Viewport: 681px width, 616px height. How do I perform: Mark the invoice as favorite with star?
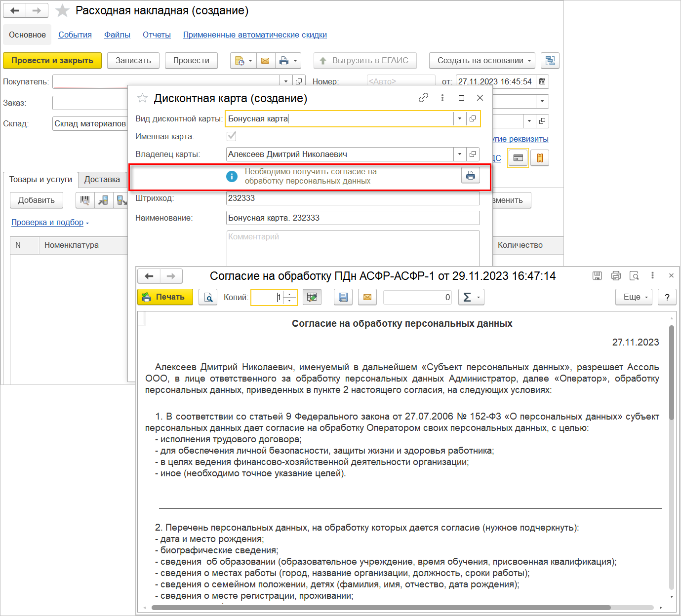(62, 11)
